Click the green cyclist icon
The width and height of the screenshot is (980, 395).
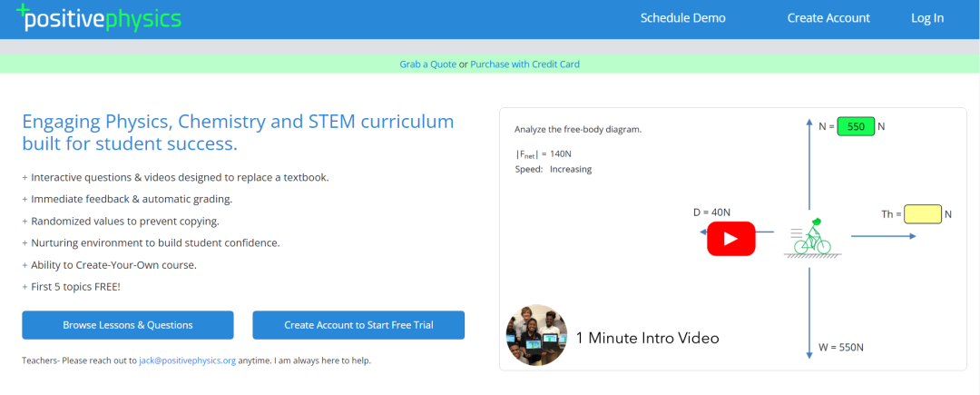click(x=812, y=237)
